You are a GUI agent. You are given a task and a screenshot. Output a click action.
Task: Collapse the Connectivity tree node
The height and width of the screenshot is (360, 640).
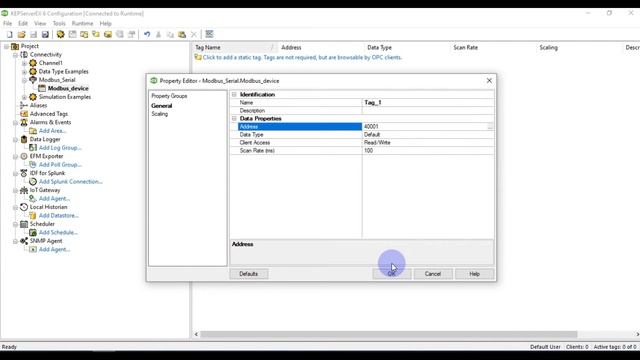click(x=16, y=55)
